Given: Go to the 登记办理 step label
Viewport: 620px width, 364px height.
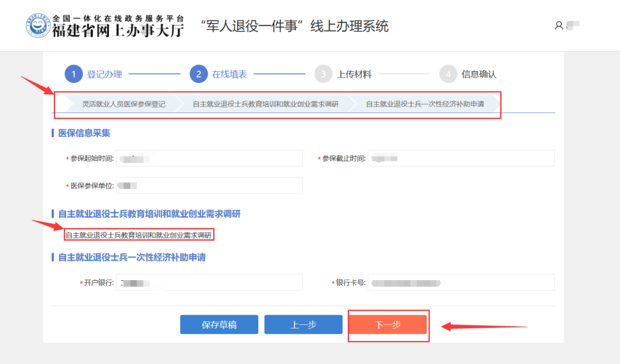Looking at the screenshot, I should click(x=104, y=74).
